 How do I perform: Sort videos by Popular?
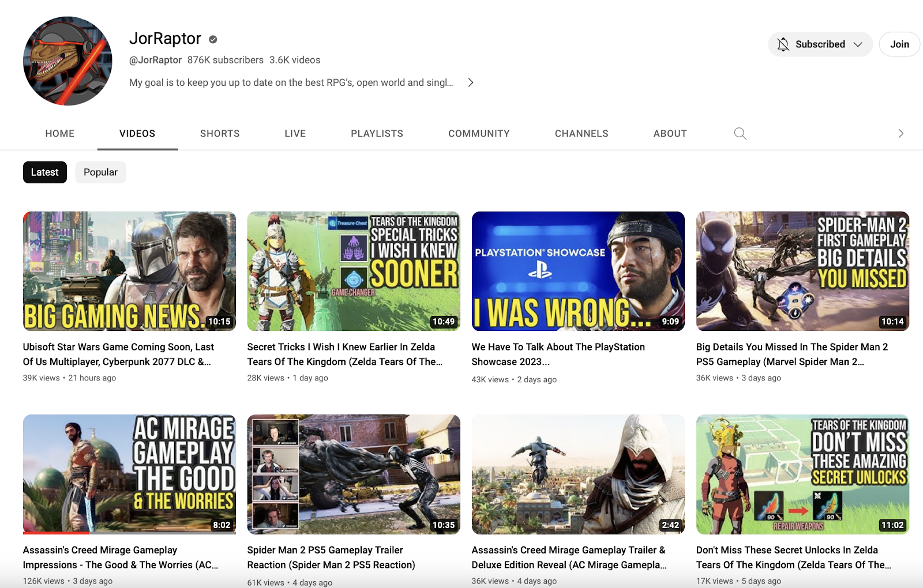coord(100,172)
